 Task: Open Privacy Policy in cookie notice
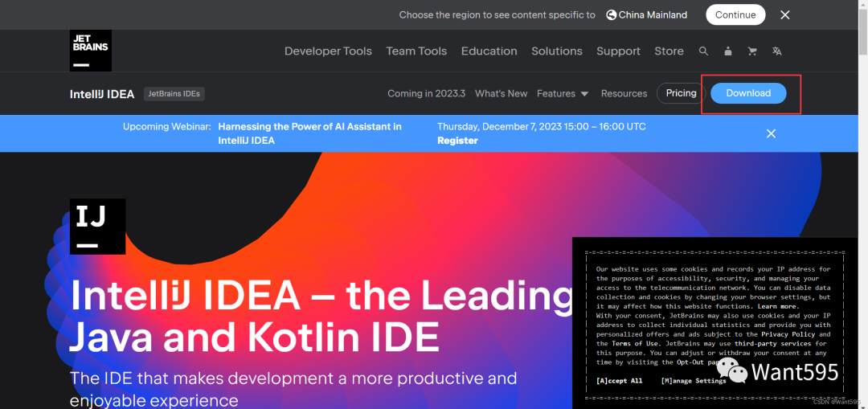tap(788, 334)
